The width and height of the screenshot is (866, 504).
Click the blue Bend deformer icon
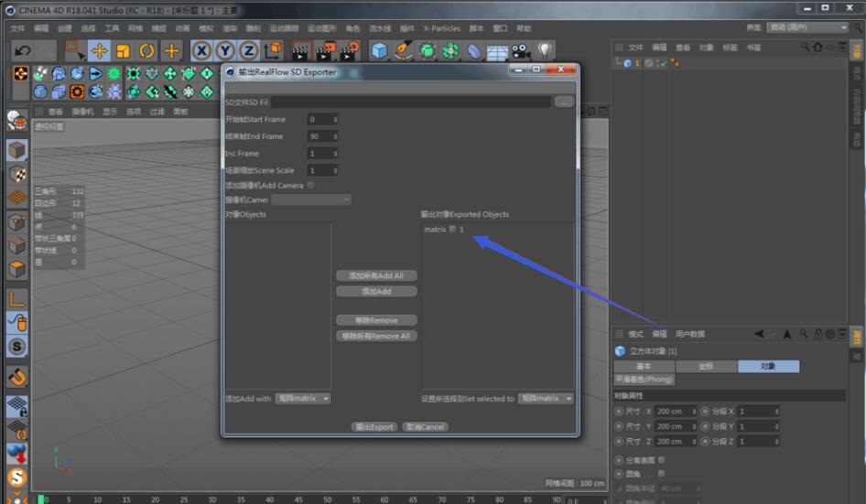[x=474, y=51]
